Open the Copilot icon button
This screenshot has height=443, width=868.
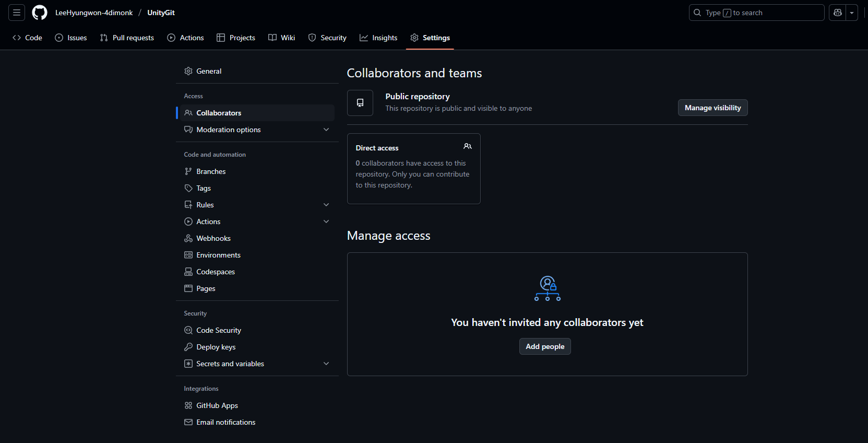point(838,13)
